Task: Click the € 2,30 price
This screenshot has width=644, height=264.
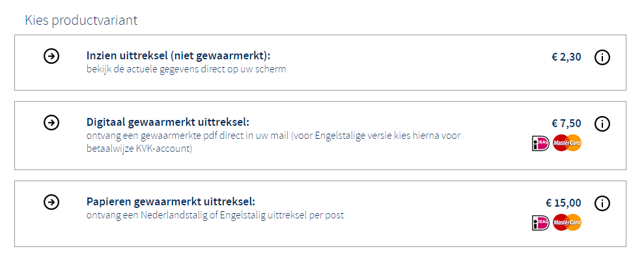Action: (566, 57)
